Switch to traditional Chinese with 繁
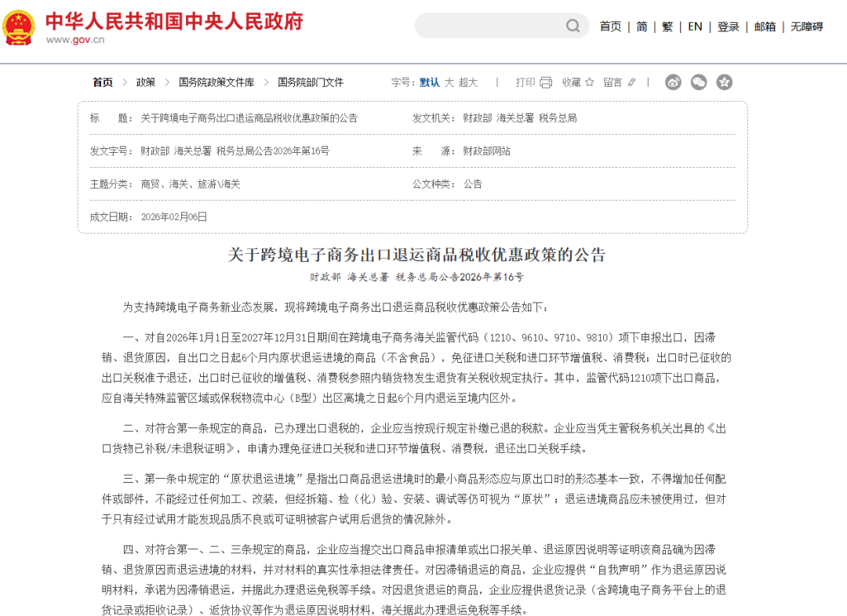This screenshot has width=847, height=616. [667, 26]
